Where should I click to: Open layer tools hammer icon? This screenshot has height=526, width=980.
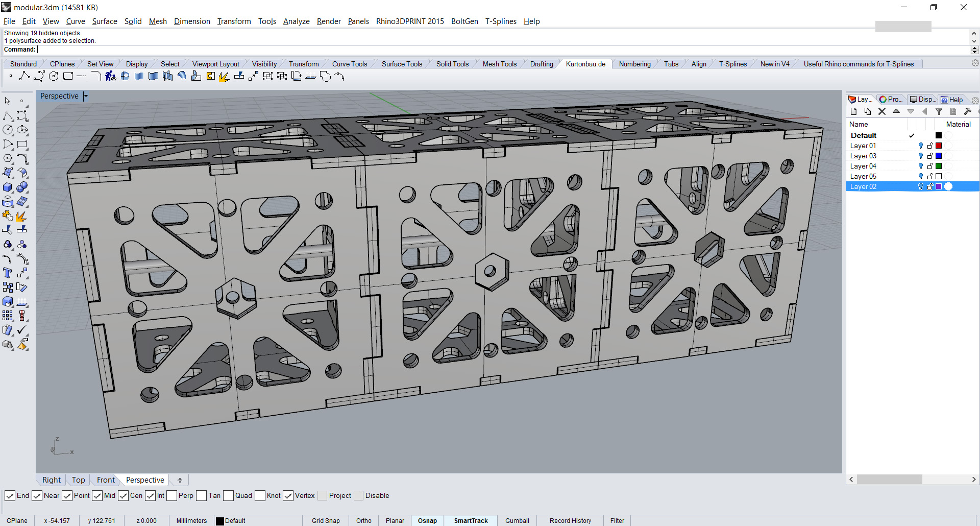(967, 111)
